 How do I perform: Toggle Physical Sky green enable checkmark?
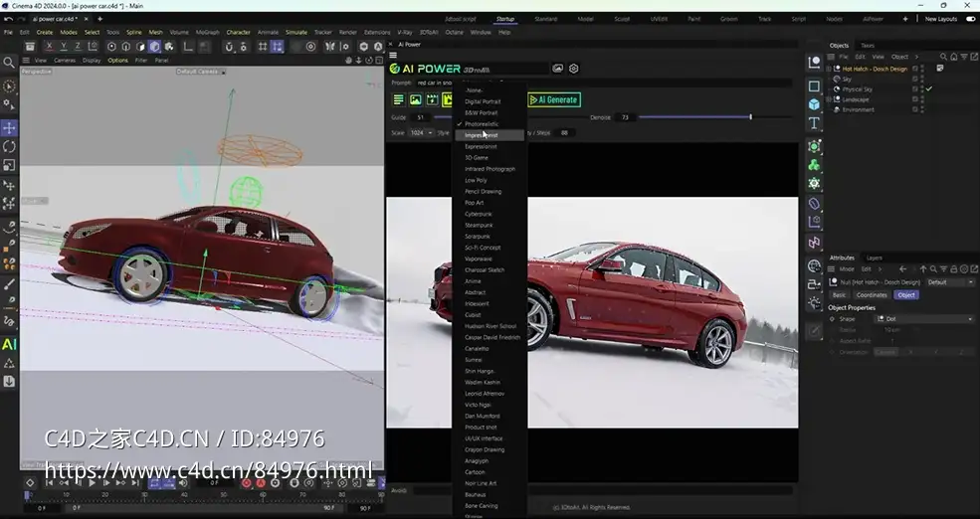929,89
